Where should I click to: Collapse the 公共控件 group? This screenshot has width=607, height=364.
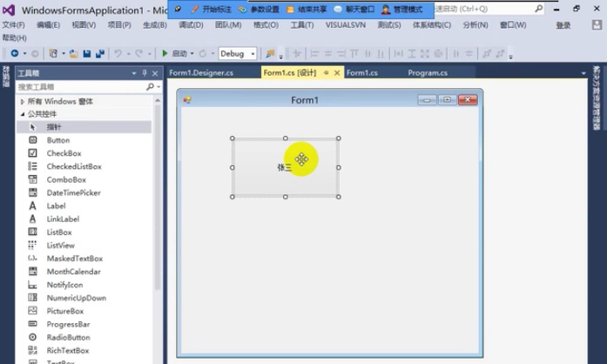(22, 114)
